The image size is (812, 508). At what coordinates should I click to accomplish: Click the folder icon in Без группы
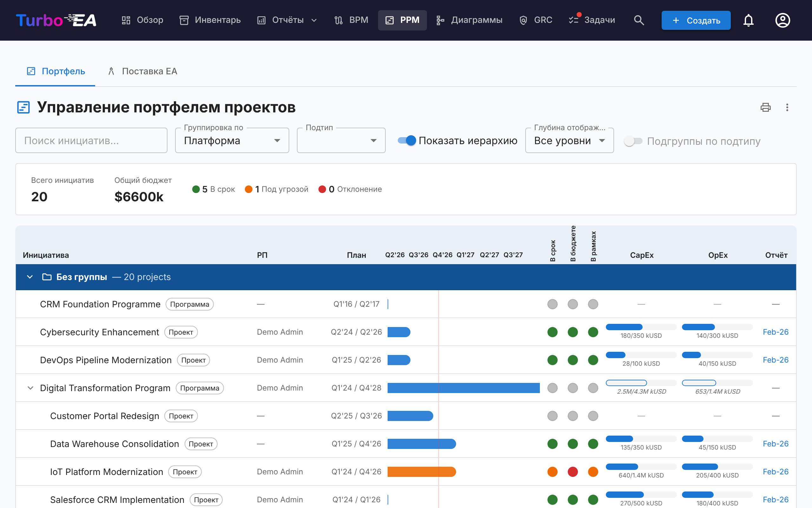(x=47, y=277)
